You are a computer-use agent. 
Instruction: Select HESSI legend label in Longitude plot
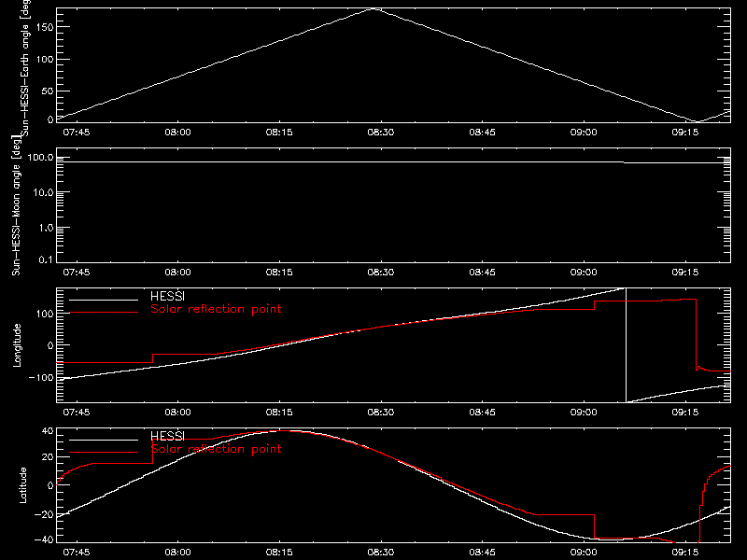167,296
